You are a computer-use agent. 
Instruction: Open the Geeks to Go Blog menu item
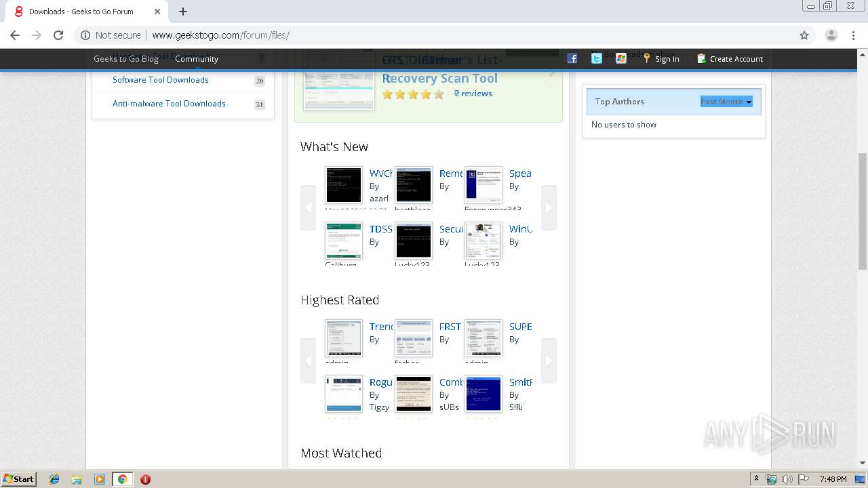click(x=126, y=59)
